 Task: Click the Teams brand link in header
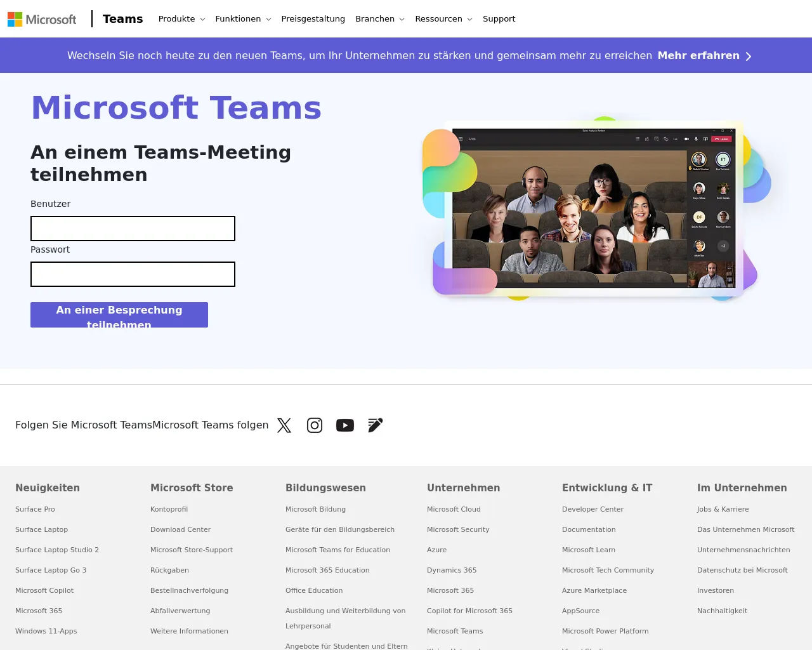point(123,19)
